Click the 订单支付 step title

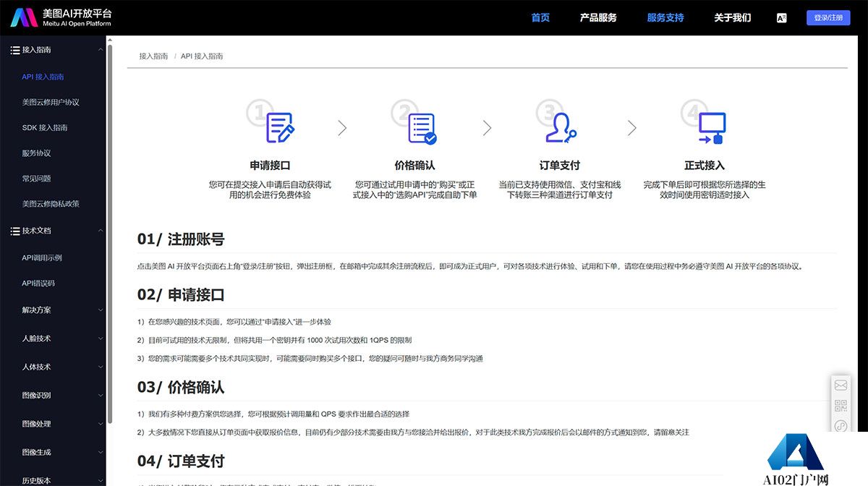coord(560,166)
